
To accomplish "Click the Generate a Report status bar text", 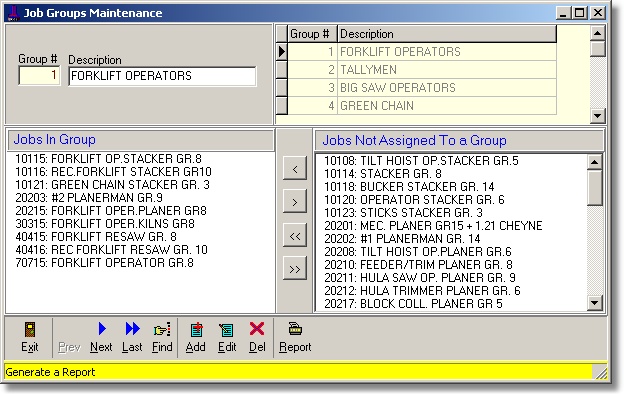I will coord(50,372).
